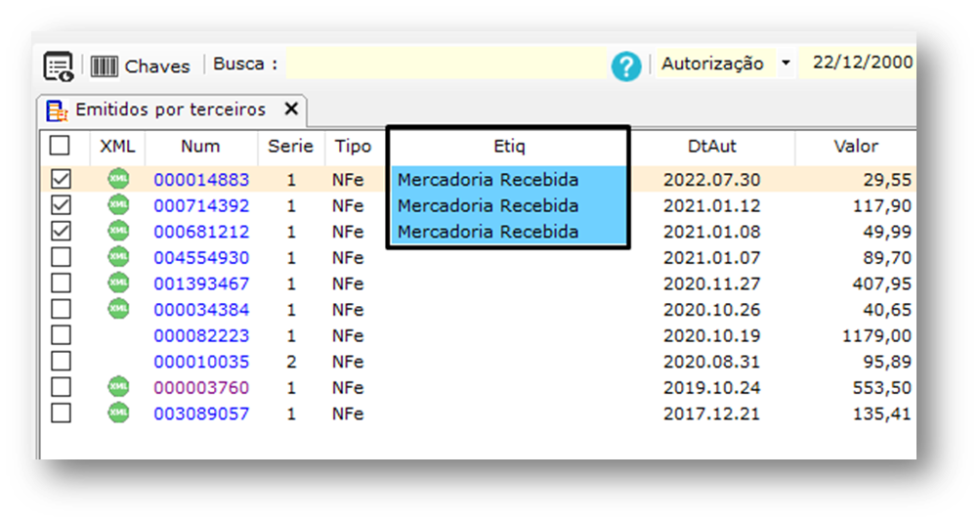This screenshot has width=980, height=523.
Task: Select the Autorização combo box text
Action: click(712, 64)
